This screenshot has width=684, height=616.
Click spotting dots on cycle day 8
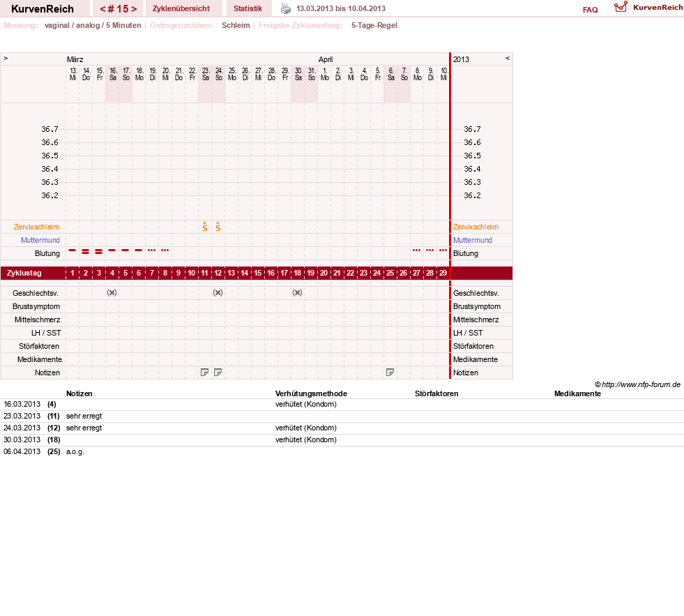(165, 250)
